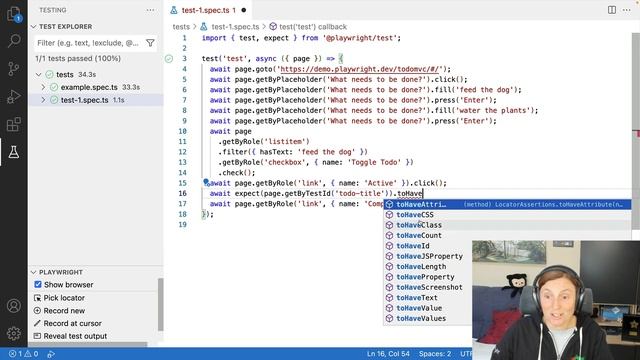
Task: Select toHaveAttribute suggestion
Action: [x=507, y=204]
